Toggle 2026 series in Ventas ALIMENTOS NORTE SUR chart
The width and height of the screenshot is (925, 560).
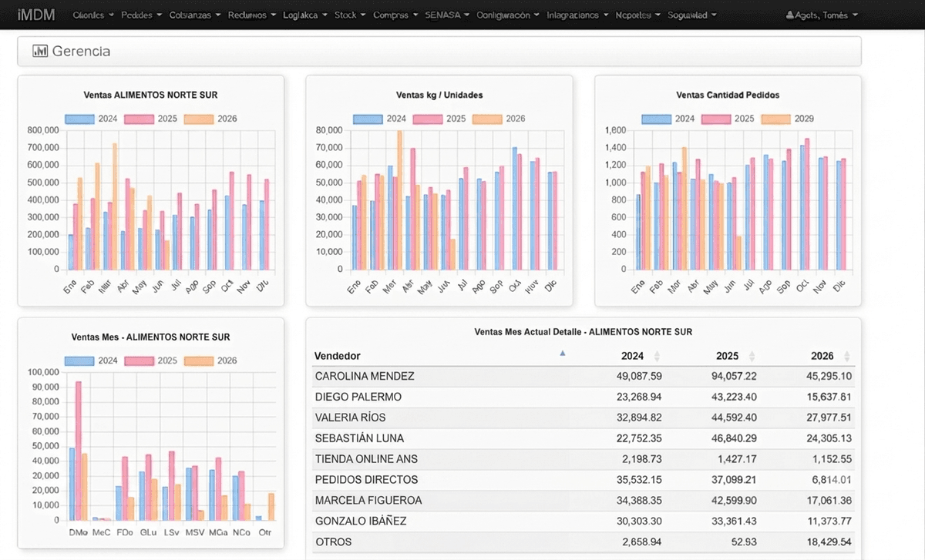click(210, 119)
